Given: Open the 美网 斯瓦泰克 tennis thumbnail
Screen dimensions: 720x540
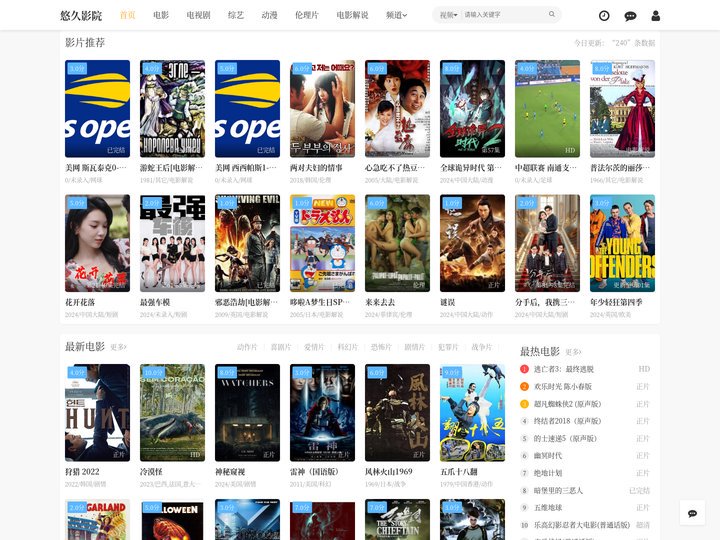Looking at the screenshot, I should [x=97, y=109].
